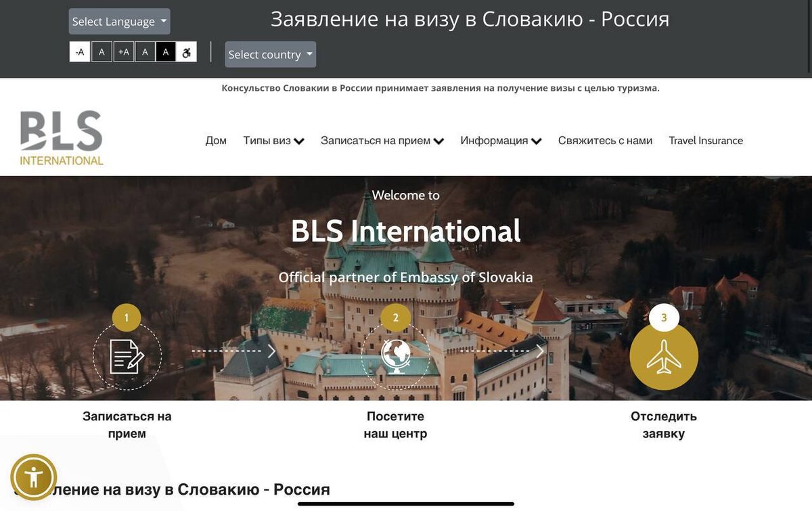
Task: Click the chevron beside Информация
Action: pyautogui.click(x=537, y=141)
